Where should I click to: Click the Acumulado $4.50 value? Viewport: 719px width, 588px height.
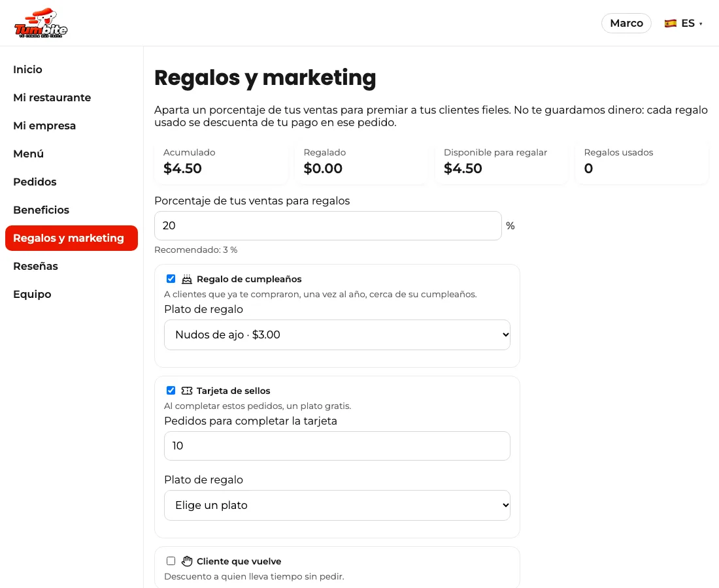point(182,169)
